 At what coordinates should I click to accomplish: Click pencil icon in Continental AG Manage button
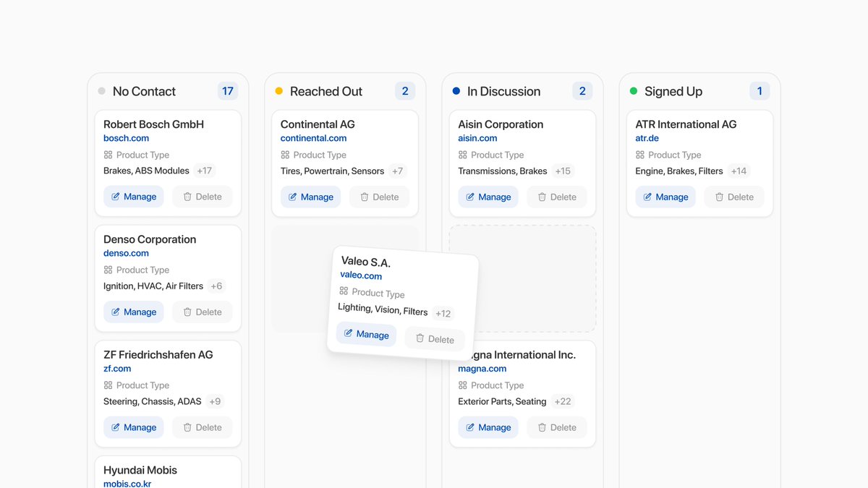(x=293, y=197)
